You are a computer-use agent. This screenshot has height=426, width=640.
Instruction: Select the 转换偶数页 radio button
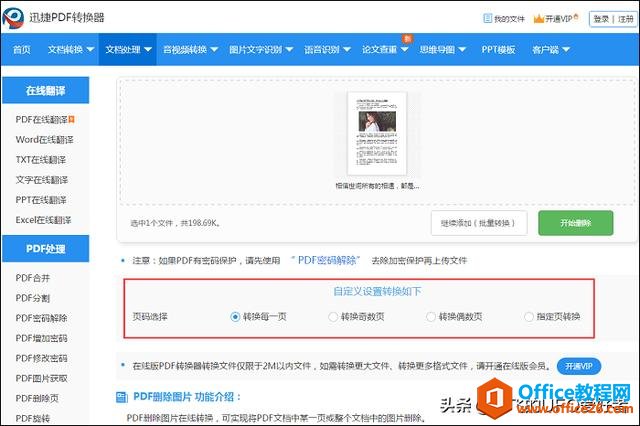point(431,317)
